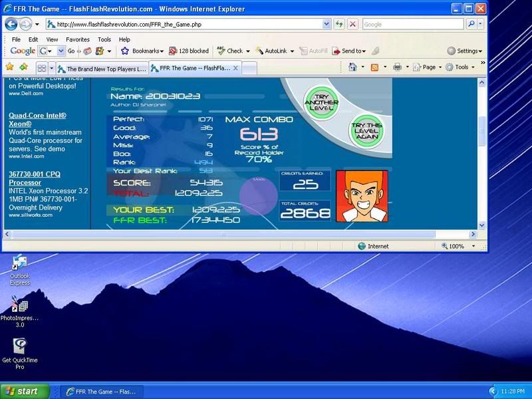Expand the tab list dropdown arrow
Viewport: 532px width, 399px height.
[x=52, y=68]
